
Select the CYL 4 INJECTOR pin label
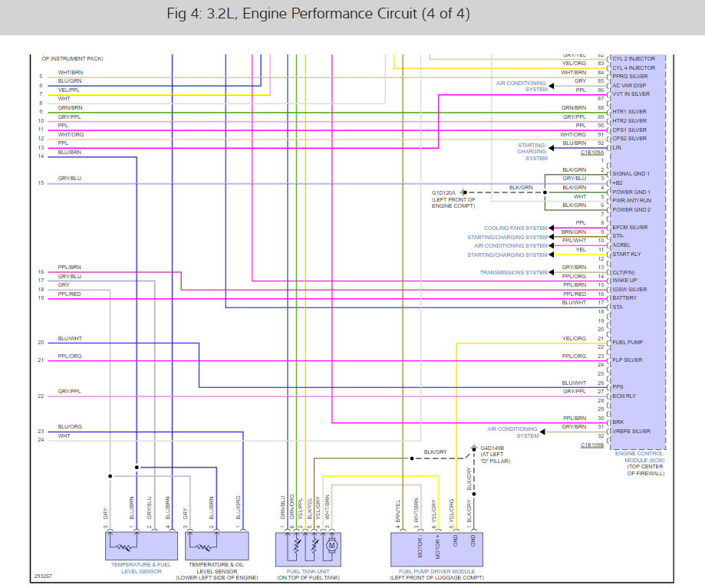[x=634, y=67]
